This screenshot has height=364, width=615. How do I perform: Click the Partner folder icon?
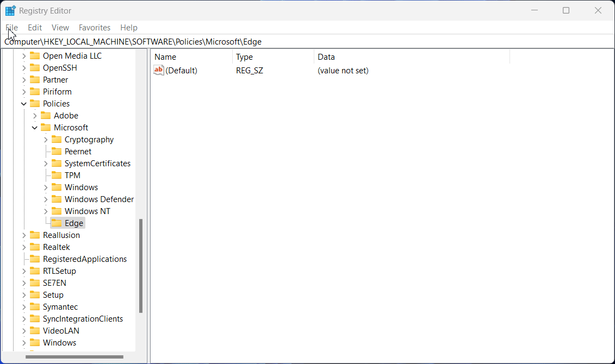tap(35, 79)
